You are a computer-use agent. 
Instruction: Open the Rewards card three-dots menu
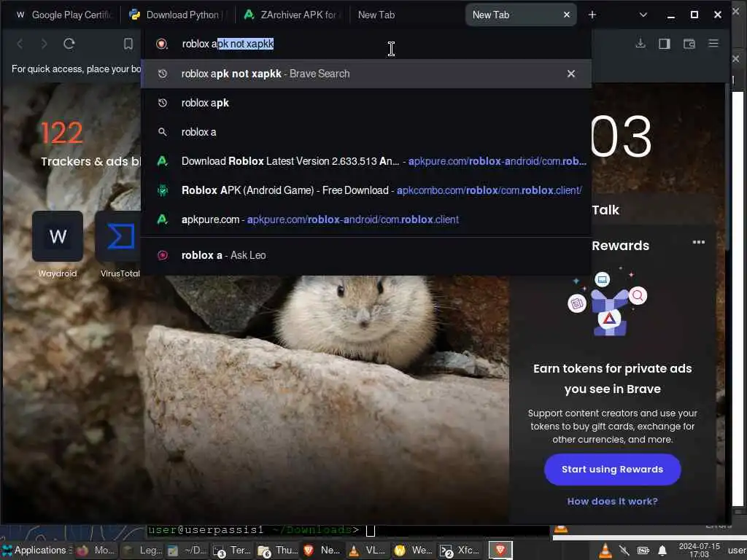click(x=698, y=242)
